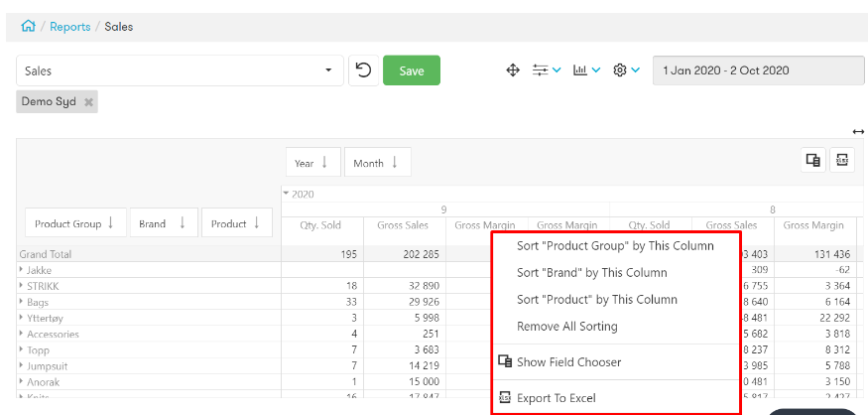Click the cell with value 14 219

[x=405, y=365]
